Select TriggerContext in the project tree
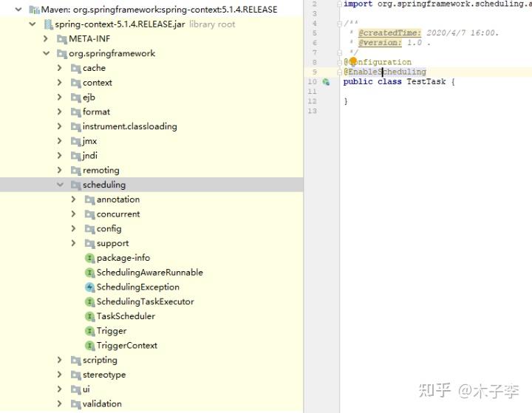Viewport: 532px width, 413px height. (x=127, y=346)
